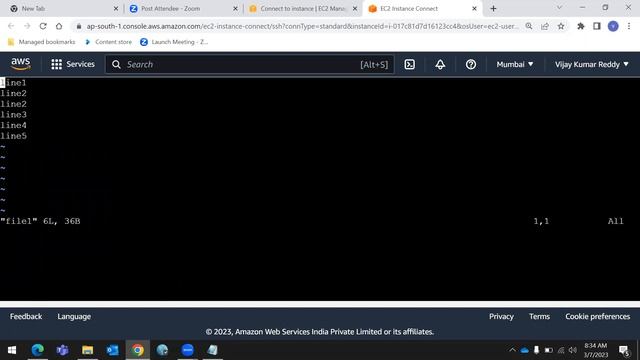Open the Terms link
This screenshot has width=640, height=360.
click(539, 316)
